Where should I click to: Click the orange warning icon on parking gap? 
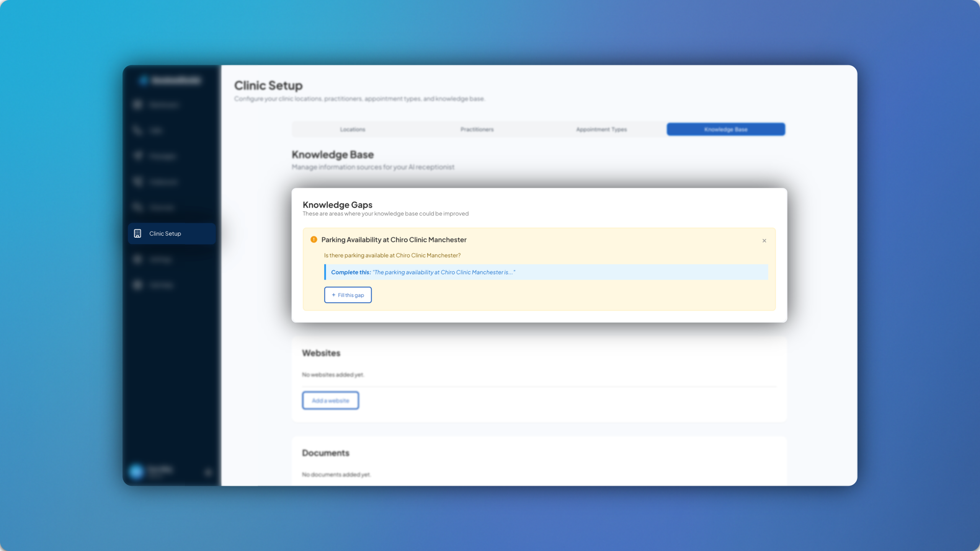point(314,240)
